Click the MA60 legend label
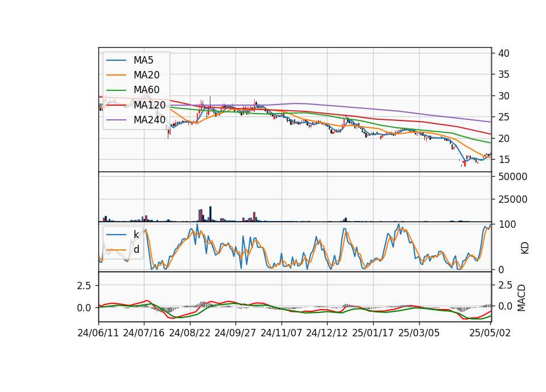546x392 pixels. click(146, 90)
